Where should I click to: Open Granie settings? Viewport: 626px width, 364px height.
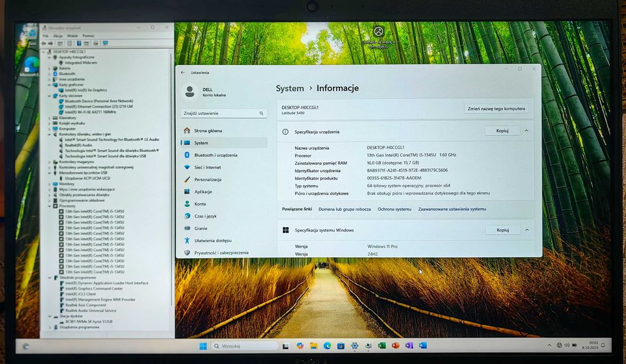(223, 228)
